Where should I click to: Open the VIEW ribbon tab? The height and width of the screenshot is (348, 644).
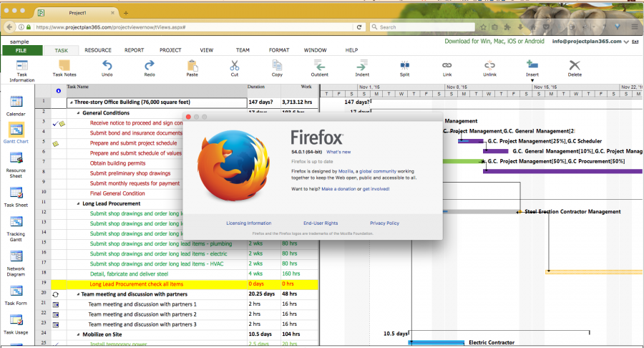coord(207,50)
